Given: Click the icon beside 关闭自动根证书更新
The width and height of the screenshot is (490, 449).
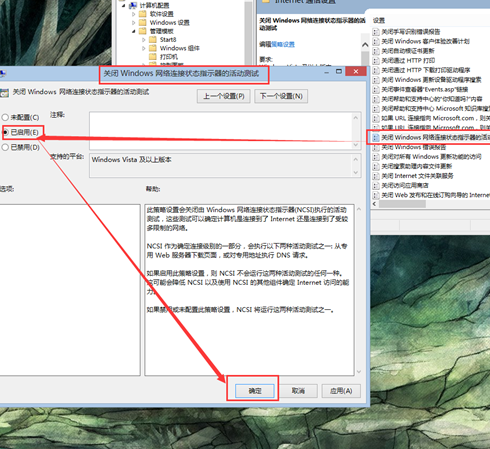Looking at the screenshot, I should tap(376, 51).
